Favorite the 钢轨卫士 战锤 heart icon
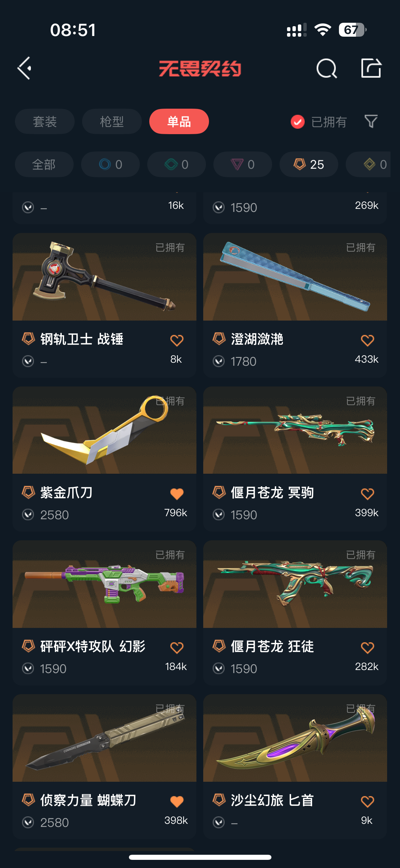The width and height of the screenshot is (400, 868). [x=177, y=340]
